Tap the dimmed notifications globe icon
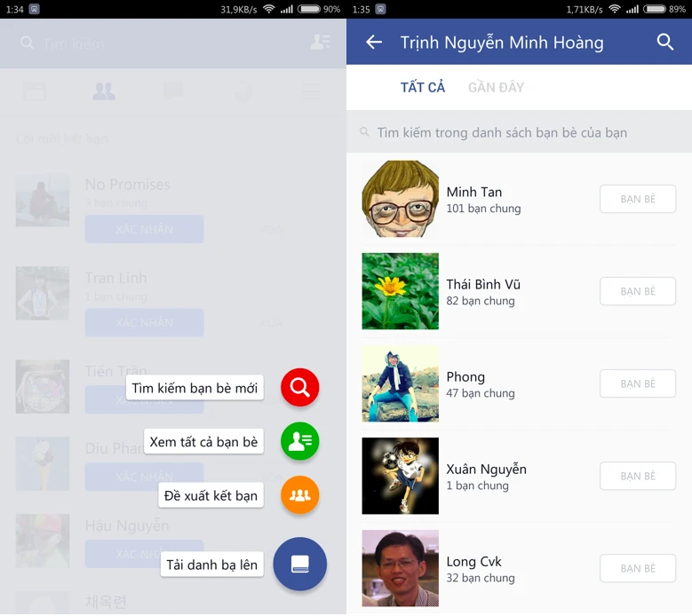The height and width of the screenshot is (616, 692). 243,91
